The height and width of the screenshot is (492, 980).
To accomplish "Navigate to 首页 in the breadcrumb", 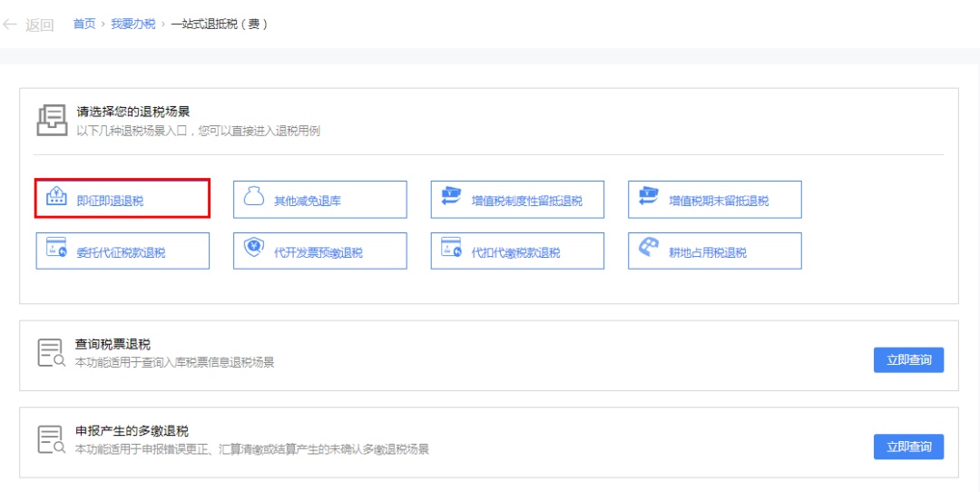I will [x=84, y=24].
